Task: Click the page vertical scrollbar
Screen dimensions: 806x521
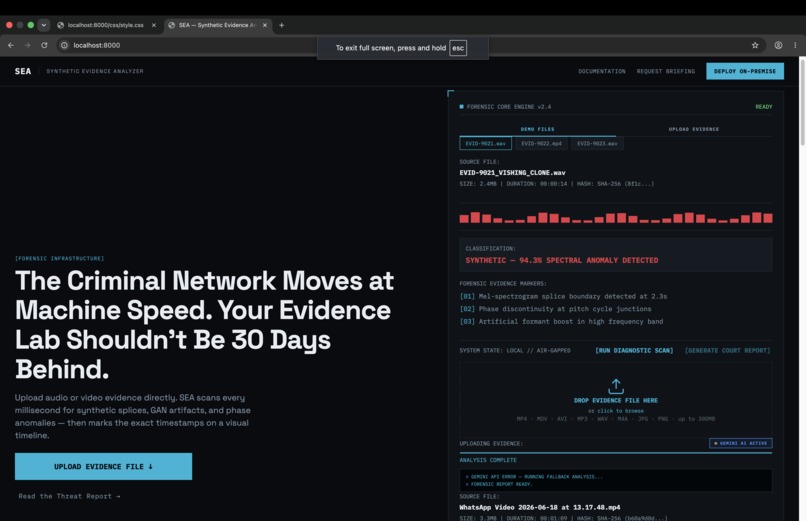Action: [x=802, y=102]
